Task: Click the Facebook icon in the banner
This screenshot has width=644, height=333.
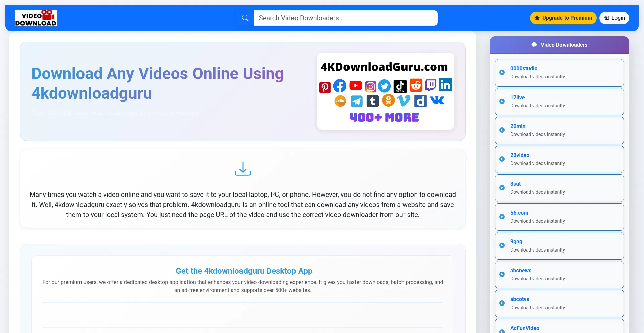Action: (x=340, y=86)
